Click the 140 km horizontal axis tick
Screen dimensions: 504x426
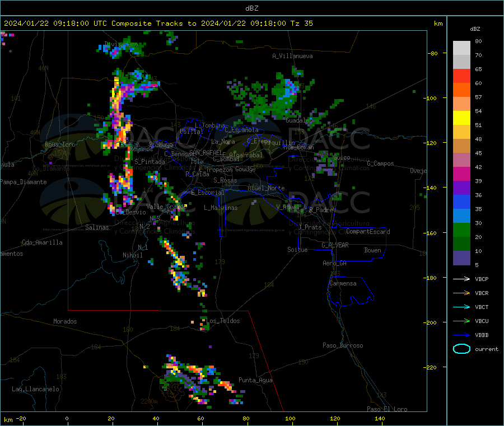pos(380,419)
